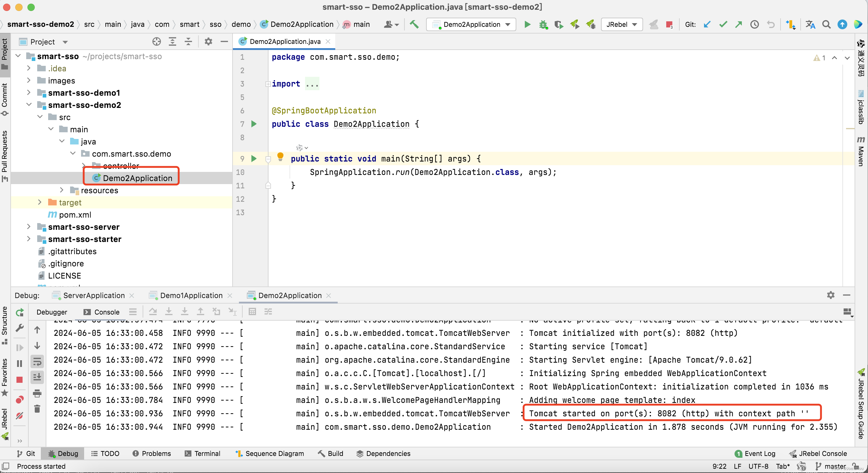
Task: Switch to the Debugger tab
Action: coord(52,312)
